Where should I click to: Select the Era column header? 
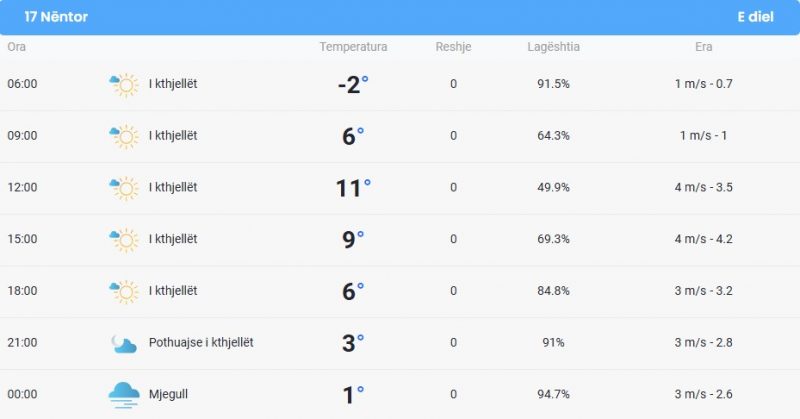pyautogui.click(x=704, y=47)
